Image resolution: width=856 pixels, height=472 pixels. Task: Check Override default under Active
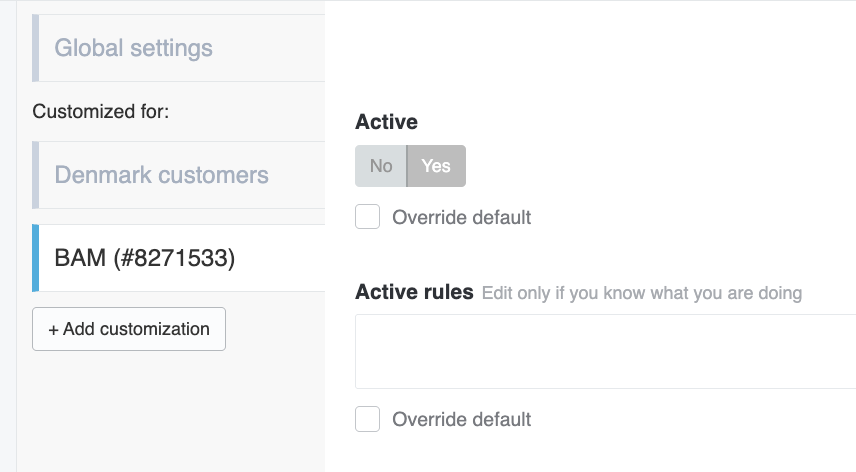click(367, 217)
